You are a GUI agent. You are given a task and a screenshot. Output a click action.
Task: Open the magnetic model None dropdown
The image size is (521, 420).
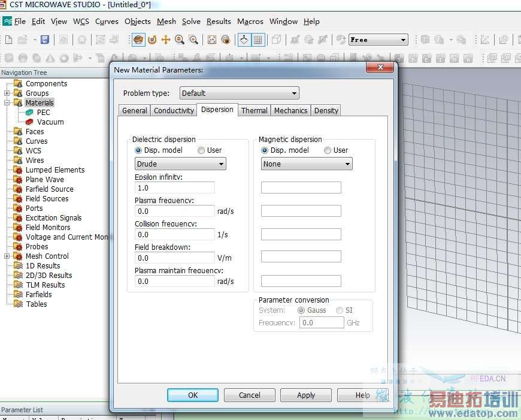tap(307, 164)
